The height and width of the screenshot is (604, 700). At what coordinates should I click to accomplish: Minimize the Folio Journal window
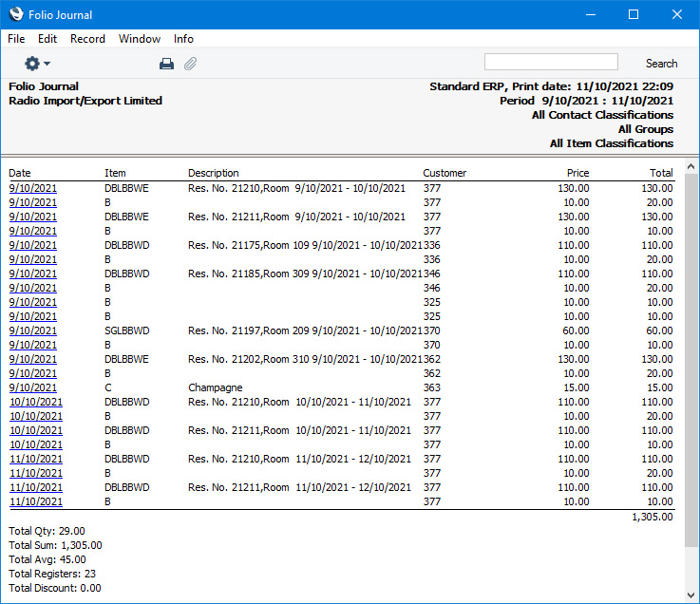[x=591, y=15]
